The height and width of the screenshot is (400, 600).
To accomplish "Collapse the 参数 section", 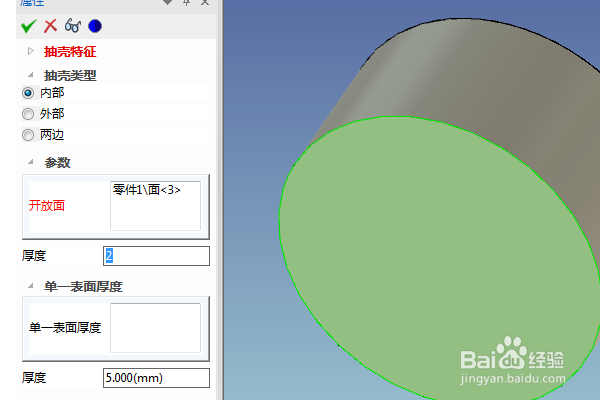I will coord(31,162).
